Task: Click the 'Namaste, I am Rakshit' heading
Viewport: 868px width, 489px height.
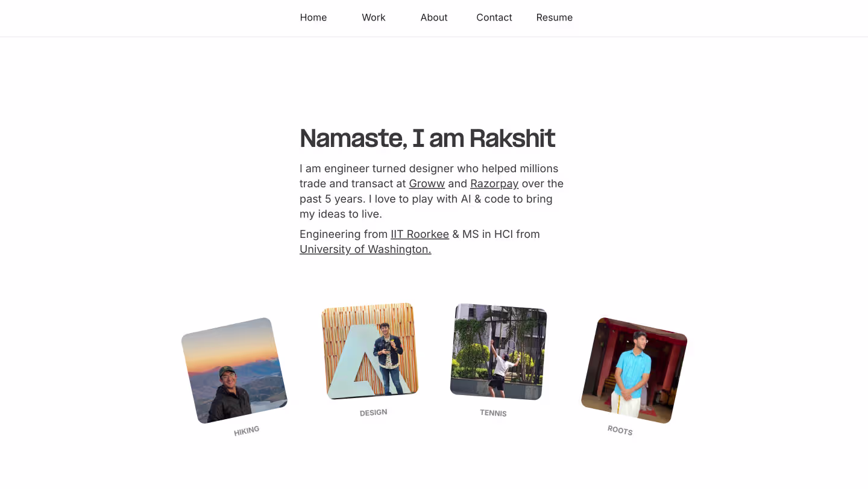Action: [x=427, y=138]
